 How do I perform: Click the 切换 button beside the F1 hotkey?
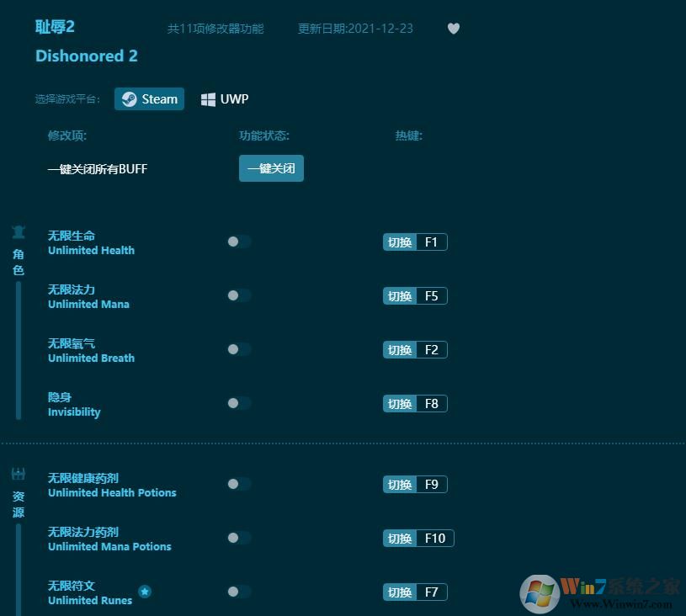398,242
